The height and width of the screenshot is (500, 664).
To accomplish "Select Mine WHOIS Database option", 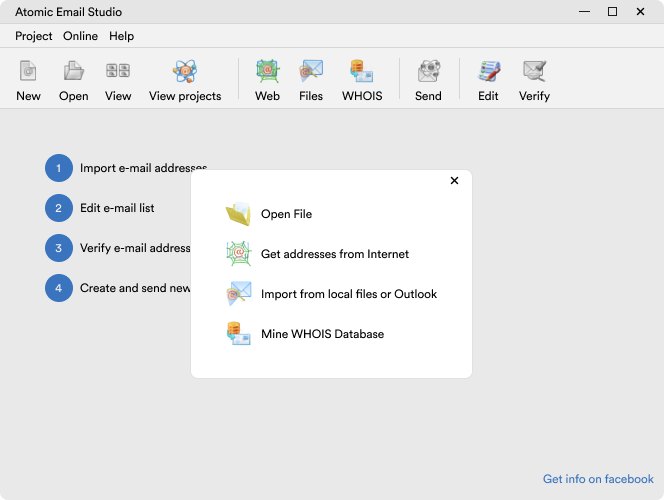I will point(322,334).
